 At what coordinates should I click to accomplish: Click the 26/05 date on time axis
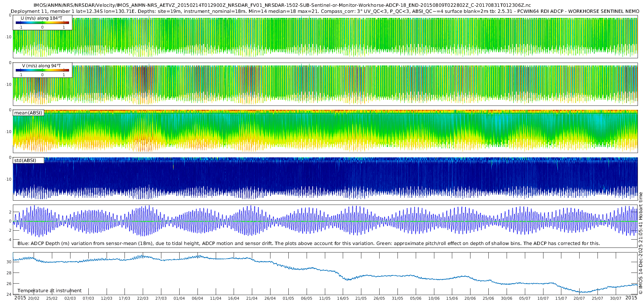click(x=379, y=298)
